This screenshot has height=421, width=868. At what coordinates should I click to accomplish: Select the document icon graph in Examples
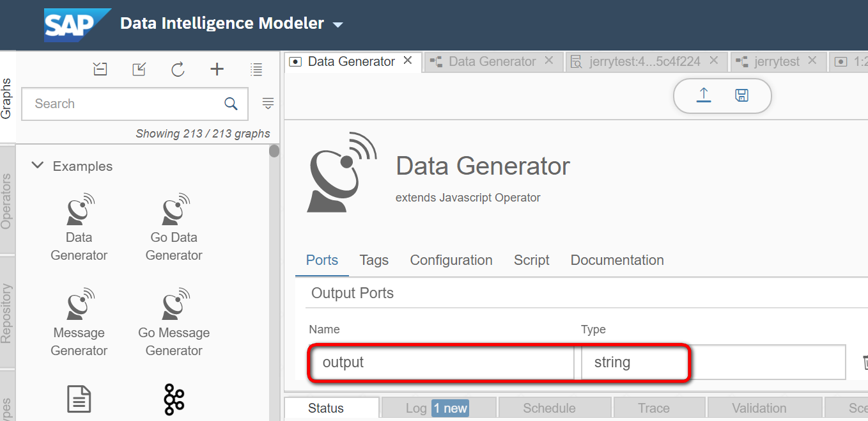(79, 399)
